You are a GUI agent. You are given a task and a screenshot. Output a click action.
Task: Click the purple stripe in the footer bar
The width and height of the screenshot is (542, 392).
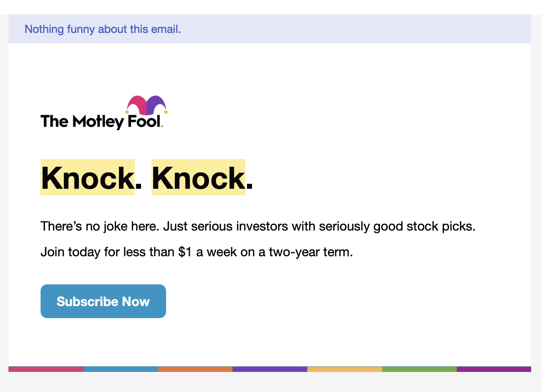point(269,368)
